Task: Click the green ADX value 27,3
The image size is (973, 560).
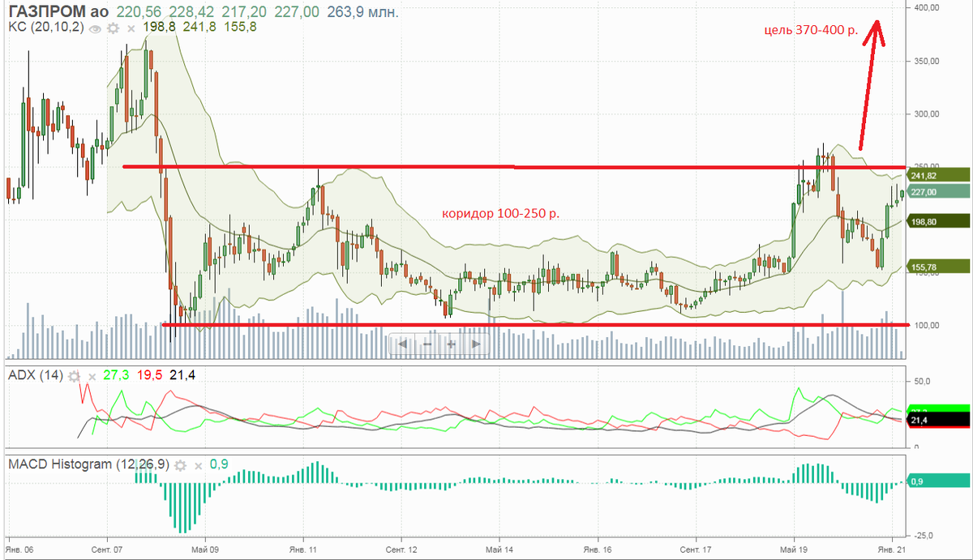Action: [116, 375]
